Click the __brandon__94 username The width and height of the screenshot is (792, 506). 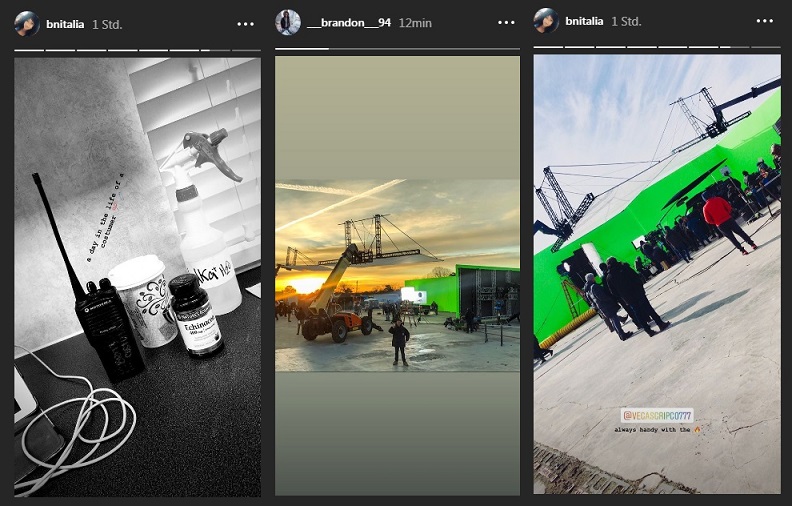click(x=349, y=23)
